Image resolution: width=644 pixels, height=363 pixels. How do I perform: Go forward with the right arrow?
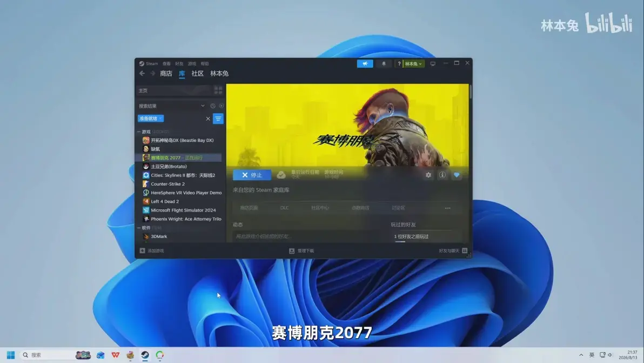152,74
